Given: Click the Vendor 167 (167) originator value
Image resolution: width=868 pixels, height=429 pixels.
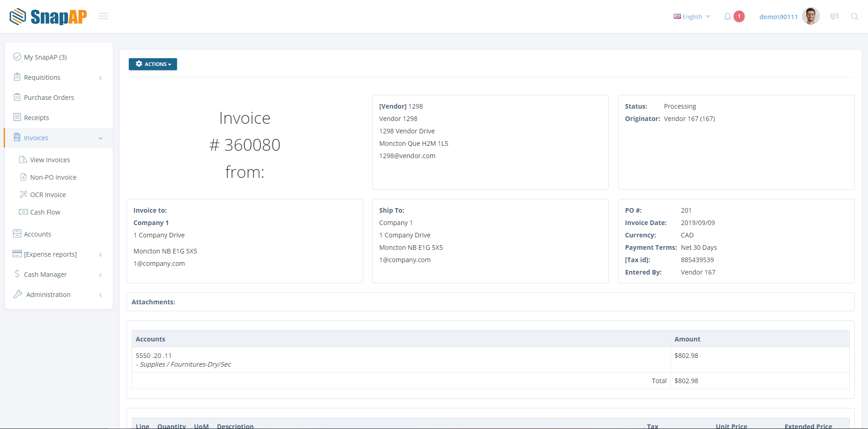Looking at the screenshot, I should [x=689, y=119].
